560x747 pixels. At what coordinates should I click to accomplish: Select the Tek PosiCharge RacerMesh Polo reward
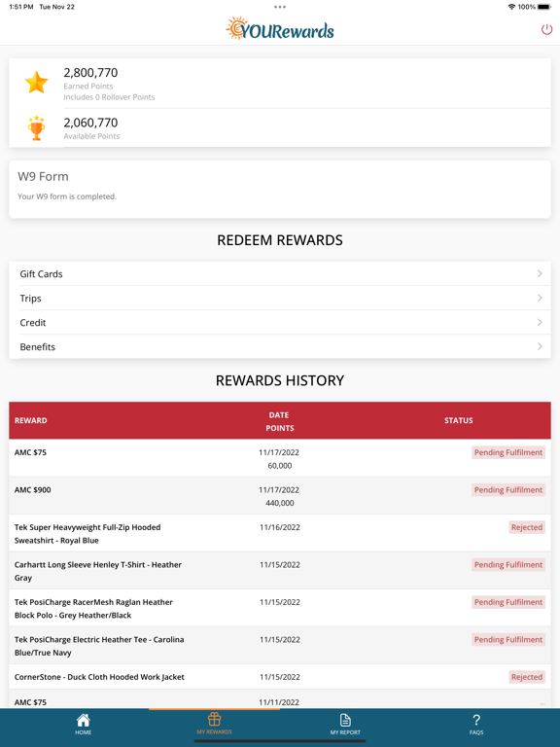(93, 608)
